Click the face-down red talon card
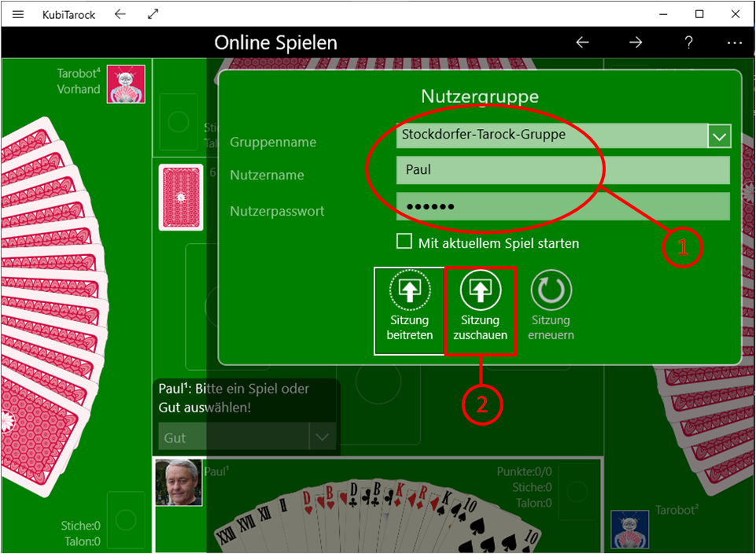 pos(181,197)
